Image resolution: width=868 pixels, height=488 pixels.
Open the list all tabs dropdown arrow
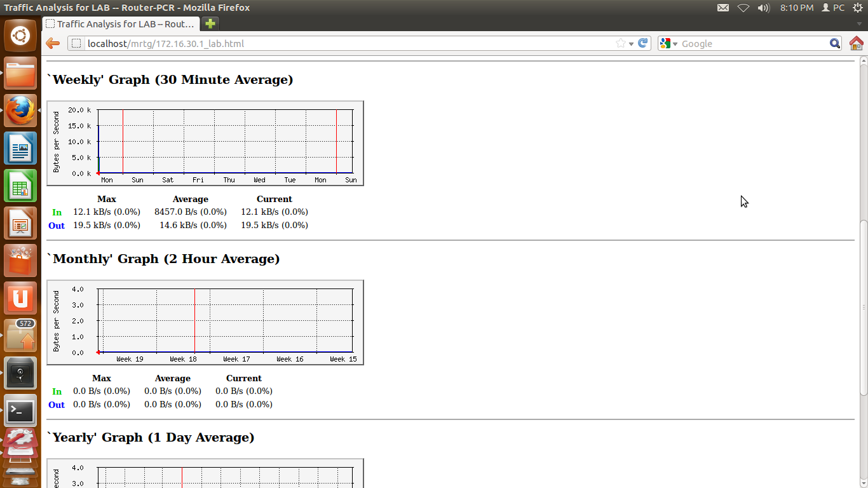click(x=859, y=24)
